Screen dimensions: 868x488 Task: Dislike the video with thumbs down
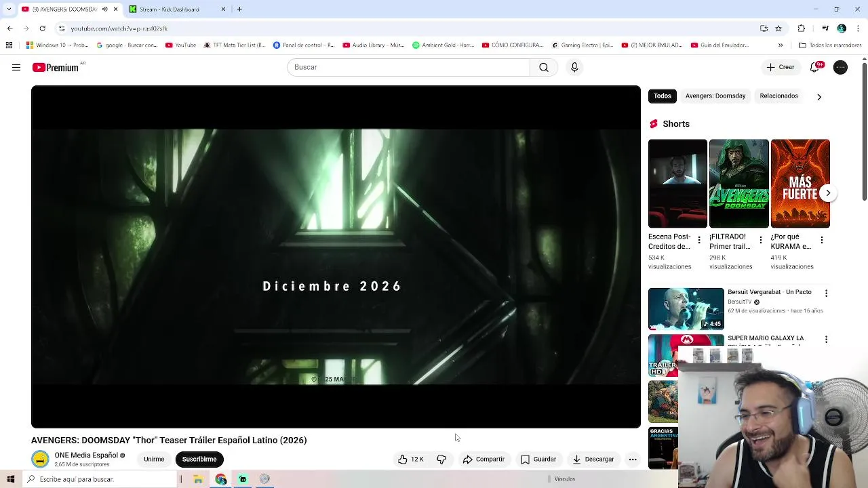(x=441, y=459)
